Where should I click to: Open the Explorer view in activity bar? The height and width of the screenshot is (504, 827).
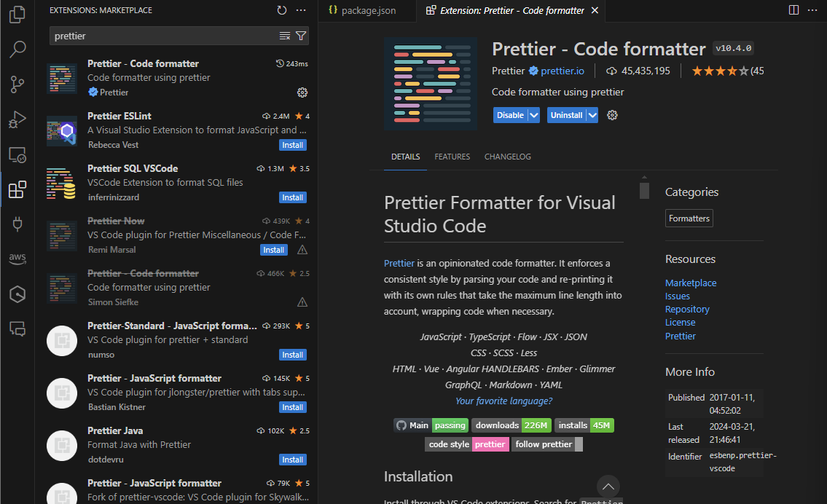pos(17,15)
